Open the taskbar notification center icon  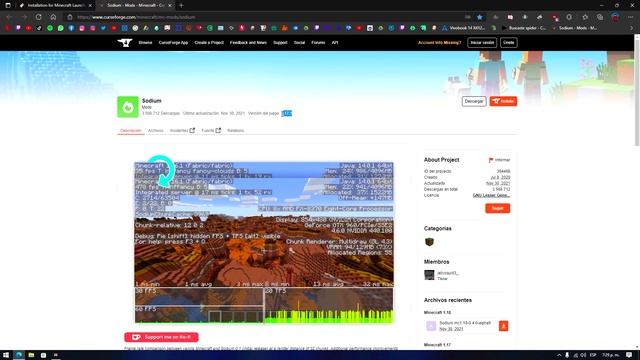pos(629,355)
